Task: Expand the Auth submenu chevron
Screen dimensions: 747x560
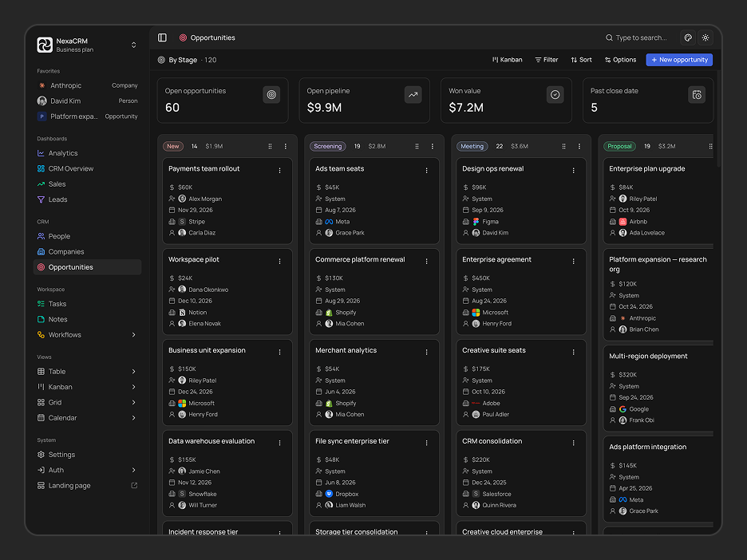Action: pyautogui.click(x=134, y=470)
